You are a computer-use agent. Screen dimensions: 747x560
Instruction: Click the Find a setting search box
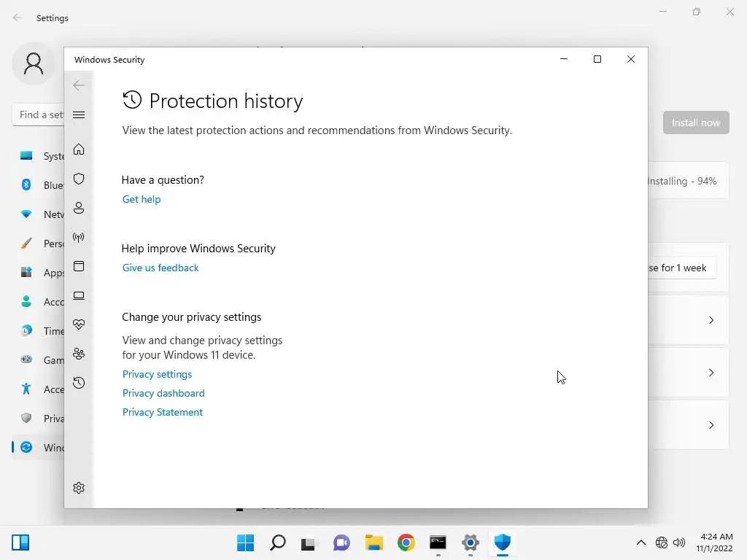tap(38, 114)
